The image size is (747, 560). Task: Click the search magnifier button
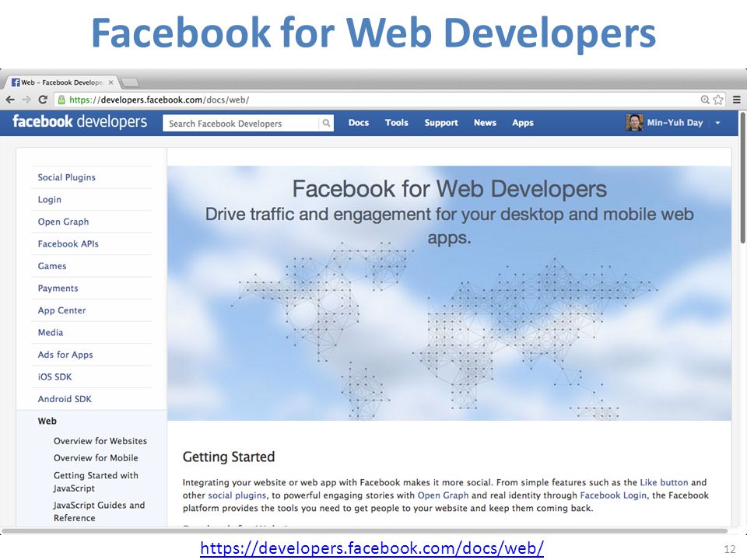click(326, 123)
